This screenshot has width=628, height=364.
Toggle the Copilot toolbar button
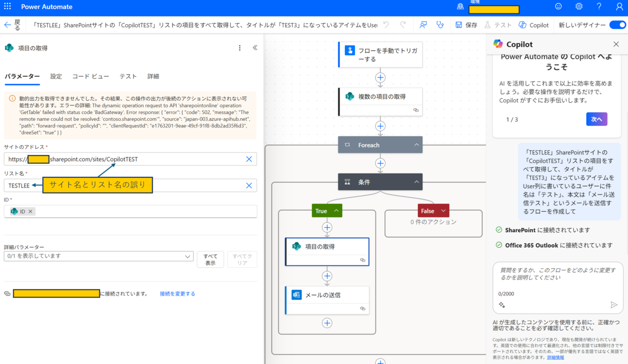tap(534, 25)
